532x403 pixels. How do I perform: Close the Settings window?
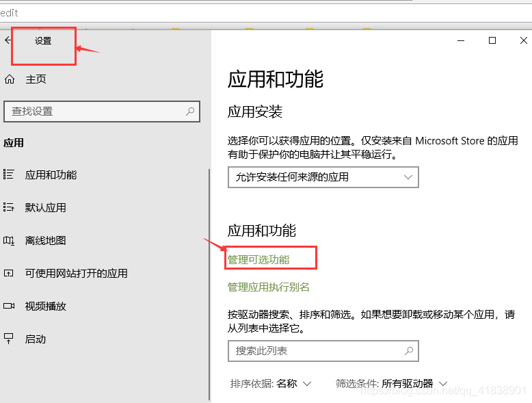[524, 41]
